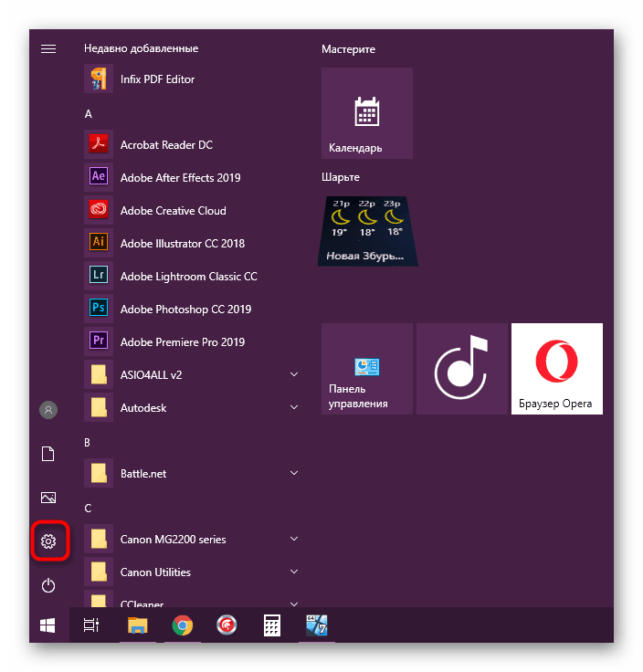The height and width of the screenshot is (672, 643).
Task: Select Adobe Creative Cloud text
Action: [174, 211]
